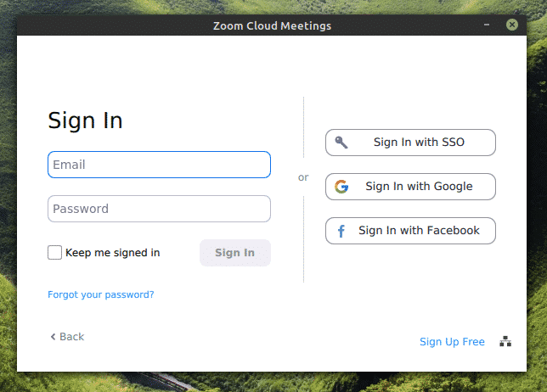Click the key icon on the SSO button

click(341, 143)
